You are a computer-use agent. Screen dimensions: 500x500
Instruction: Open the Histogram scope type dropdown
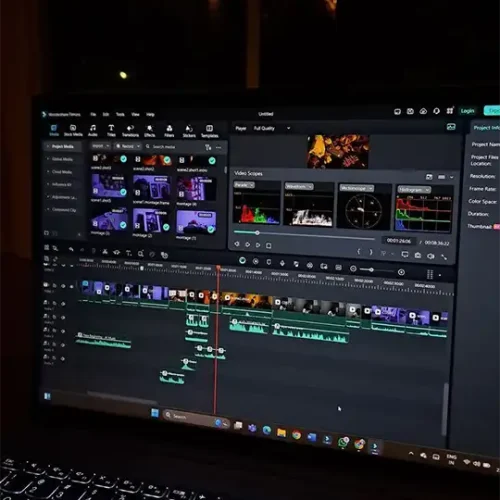(414, 190)
